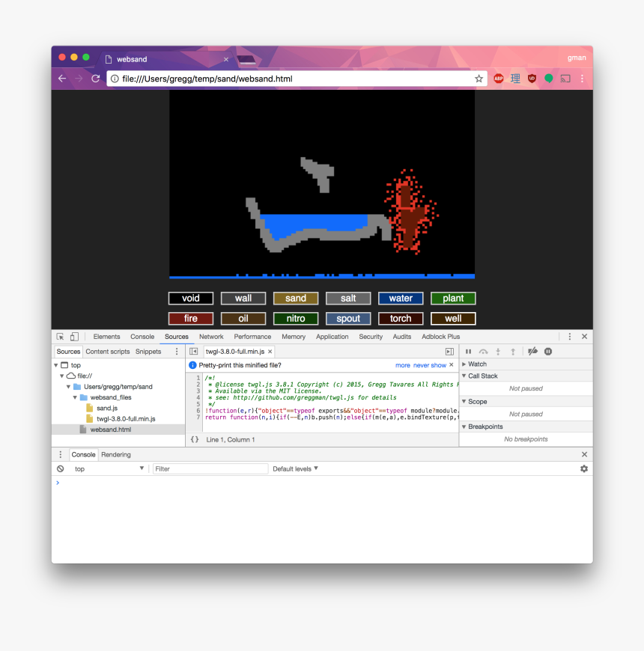Click the 'more' link in infobar
The width and height of the screenshot is (644, 651).
[403, 365]
